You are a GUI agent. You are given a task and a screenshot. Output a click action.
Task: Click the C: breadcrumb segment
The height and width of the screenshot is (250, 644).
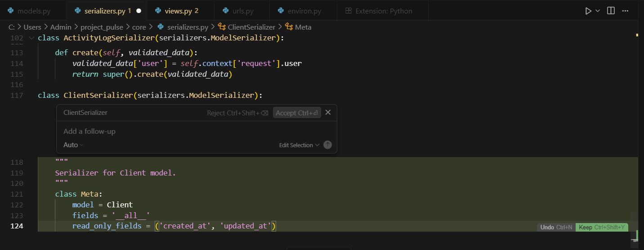pyautogui.click(x=12, y=27)
